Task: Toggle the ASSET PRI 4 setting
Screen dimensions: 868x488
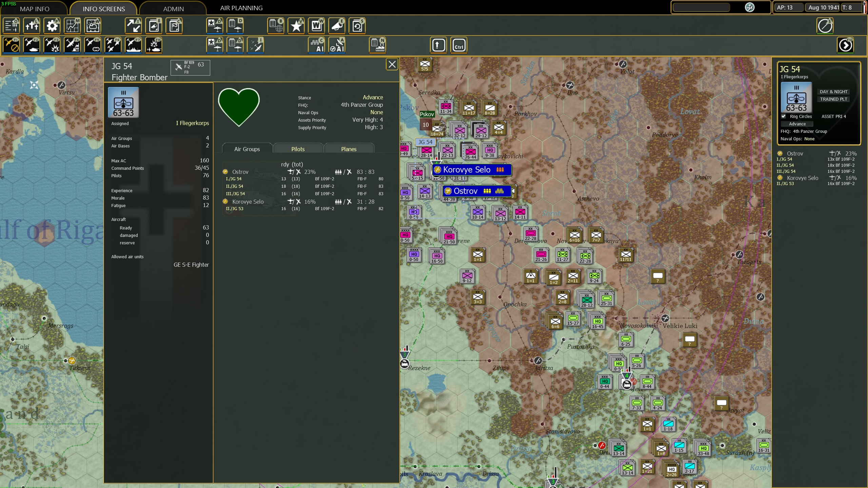Action: (x=834, y=117)
